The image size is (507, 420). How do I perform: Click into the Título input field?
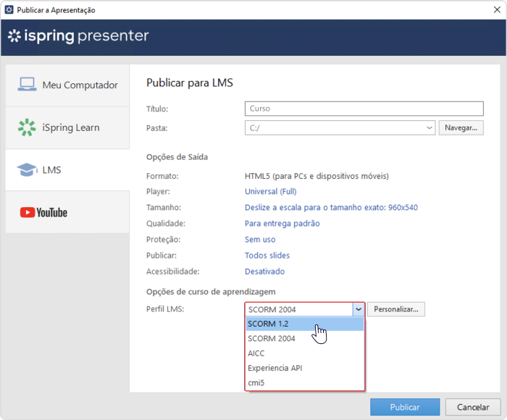[x=364, y=109]
